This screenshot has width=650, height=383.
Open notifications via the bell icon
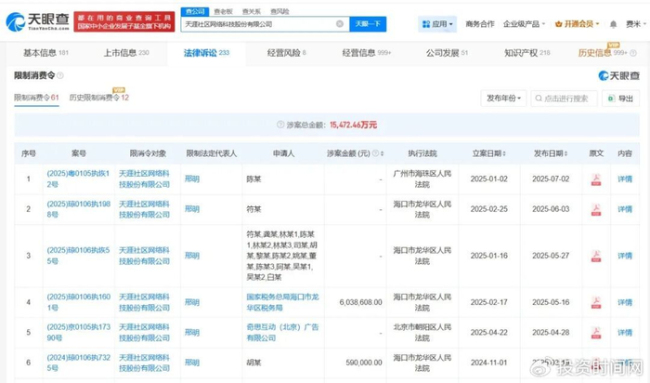pos(613,24)
